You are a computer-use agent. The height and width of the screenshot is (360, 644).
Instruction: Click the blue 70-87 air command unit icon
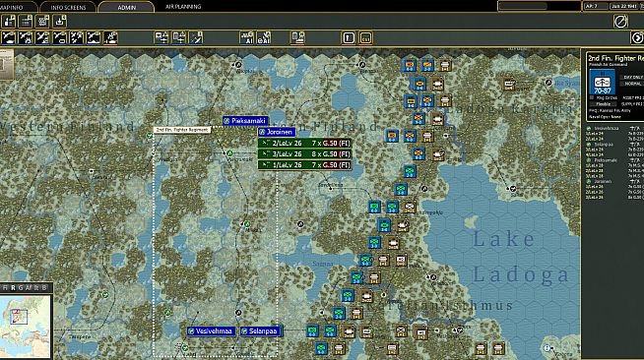pyautogui.click(x=602, y=83)
